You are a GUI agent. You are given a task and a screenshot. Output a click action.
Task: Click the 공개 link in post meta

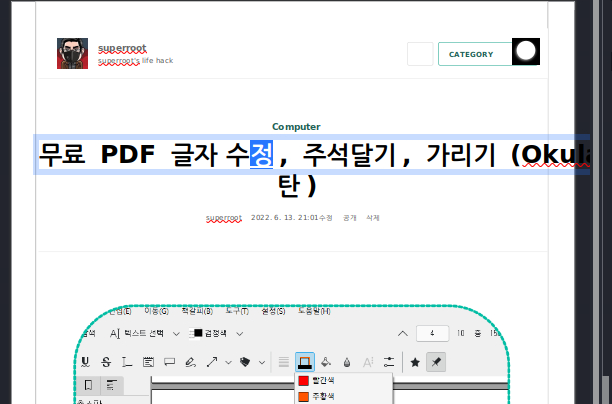point(350,217)
